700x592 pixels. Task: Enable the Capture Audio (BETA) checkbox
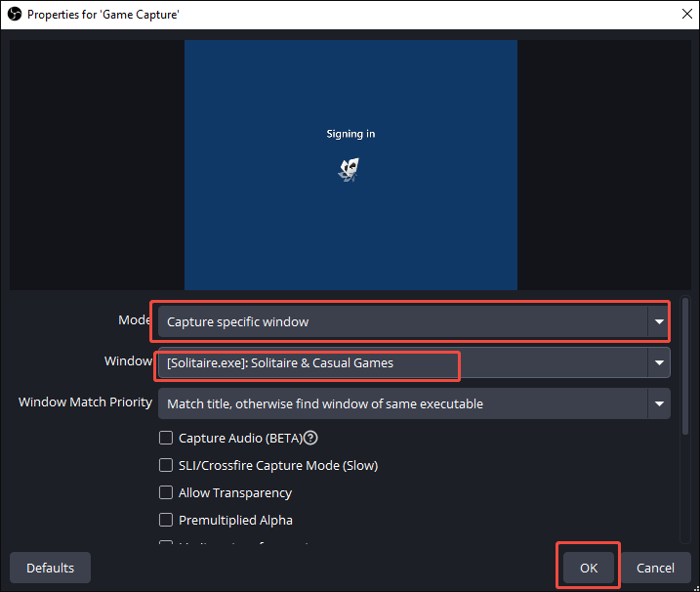[166, 438]
